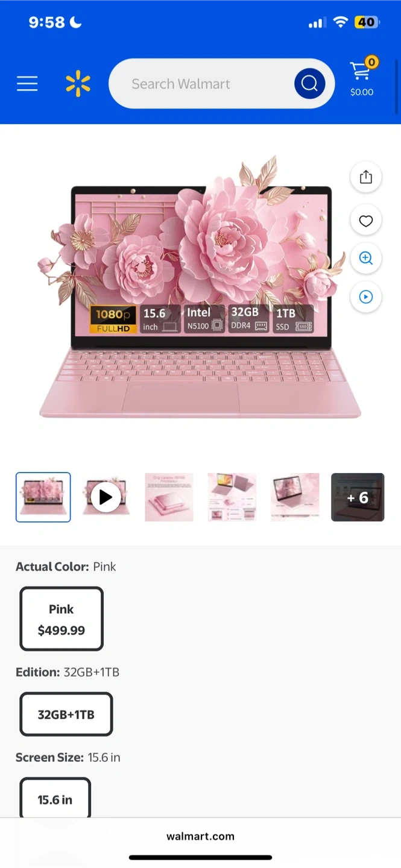
Task: Play the product video using the circular play icon
Action: [366, 297]
